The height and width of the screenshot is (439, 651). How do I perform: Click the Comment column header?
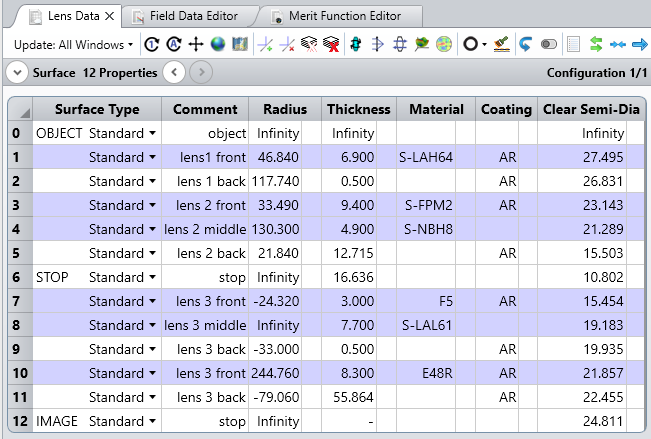(205, 109)
